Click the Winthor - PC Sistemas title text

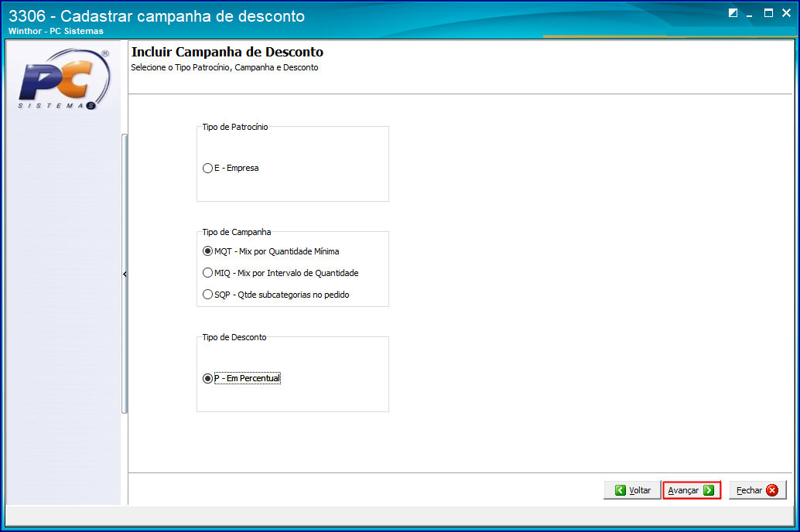(x=56, y=31)
